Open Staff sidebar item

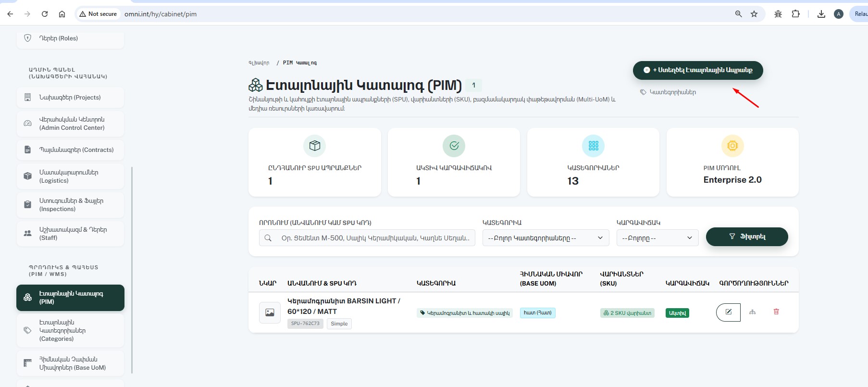click(70, 234)
